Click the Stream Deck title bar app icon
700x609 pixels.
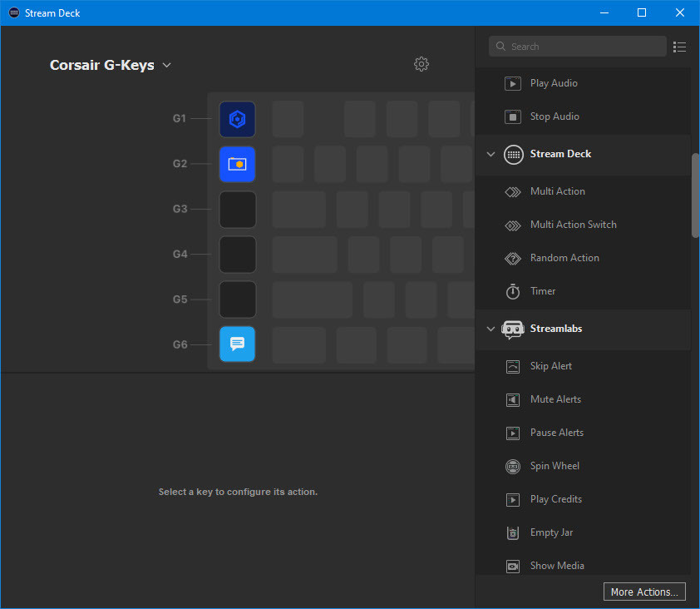[14, 12]
